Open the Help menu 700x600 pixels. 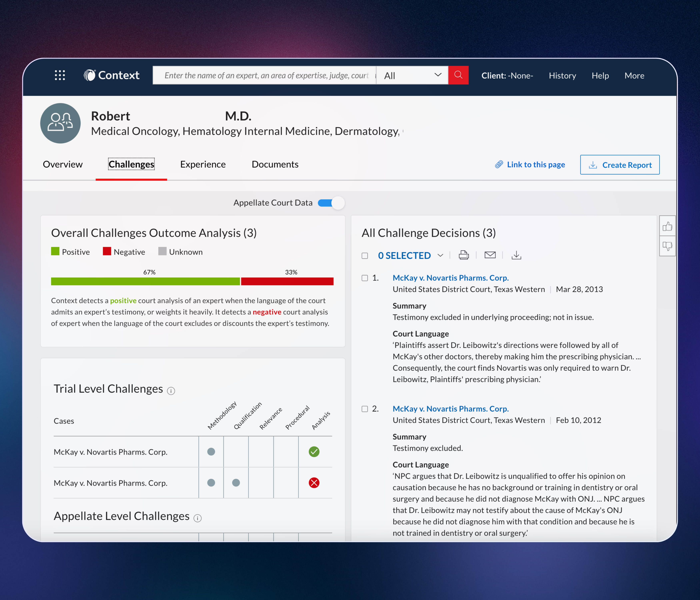(600, 75)
